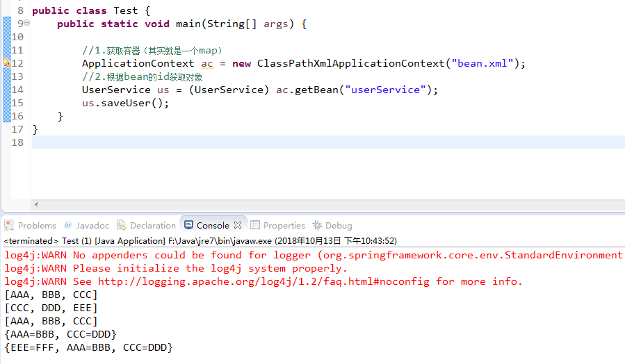Switch to the Problems tab
625x364 pixels.
[x=31, y=225]
